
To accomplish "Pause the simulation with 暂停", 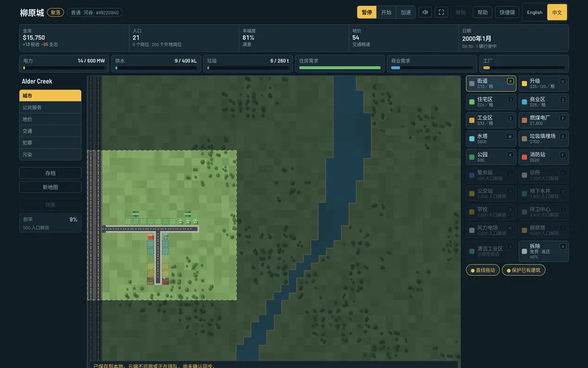I will 367,12.
